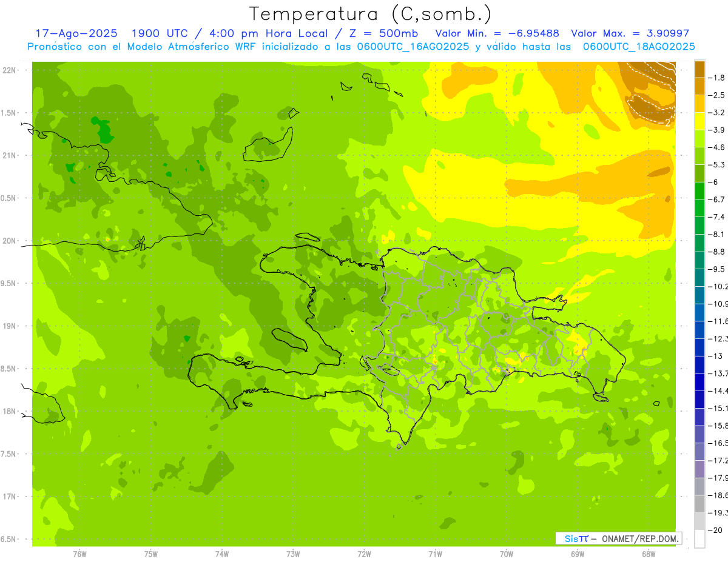Image resolution: width=728 pixels, height=562 pixels.
Task: Click the '17N' latitude axis label
Action: tap(10, 496)
